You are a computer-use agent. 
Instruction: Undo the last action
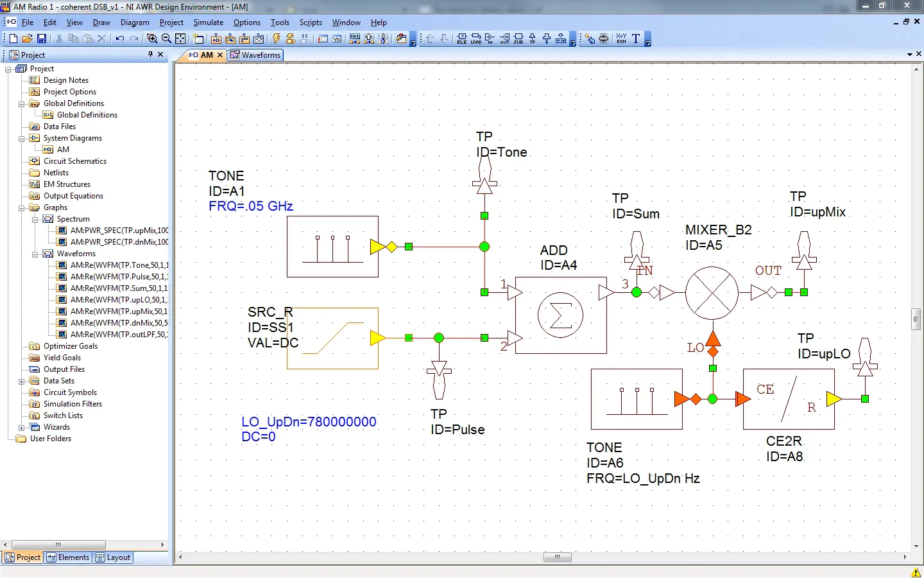point(120,39)
